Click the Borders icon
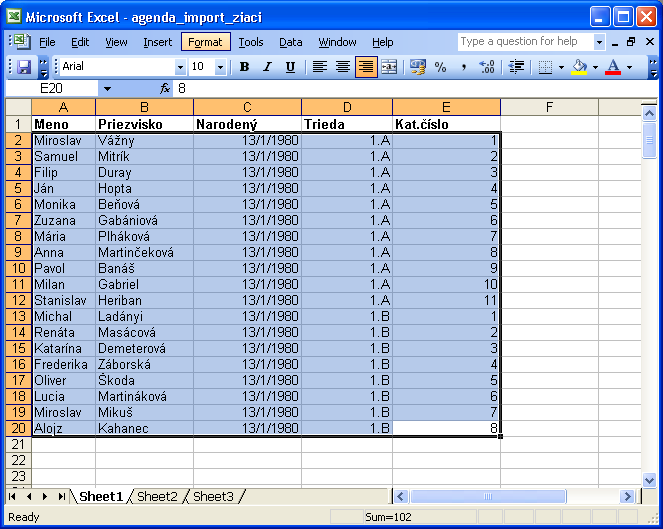663x529 pixels. point(544,67)
